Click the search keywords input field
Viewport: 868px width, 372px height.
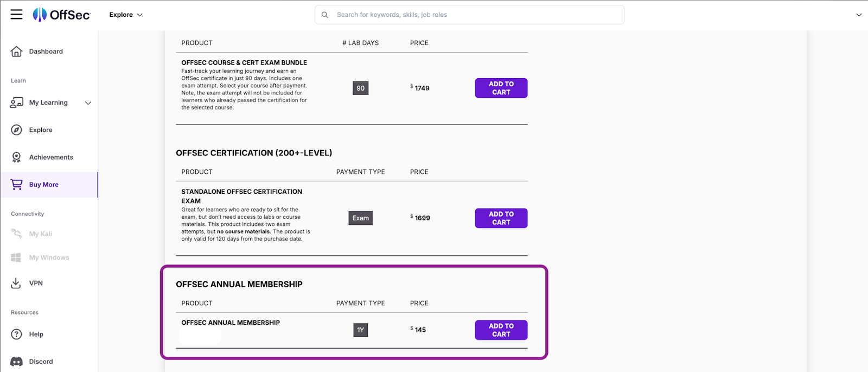[469, 15]
